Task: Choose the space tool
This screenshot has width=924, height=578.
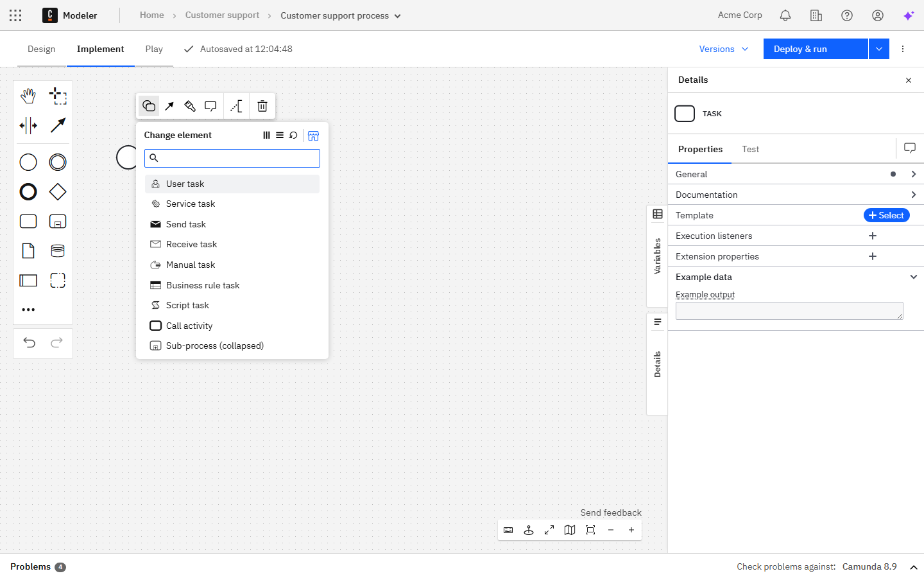Action: point(28,125)
